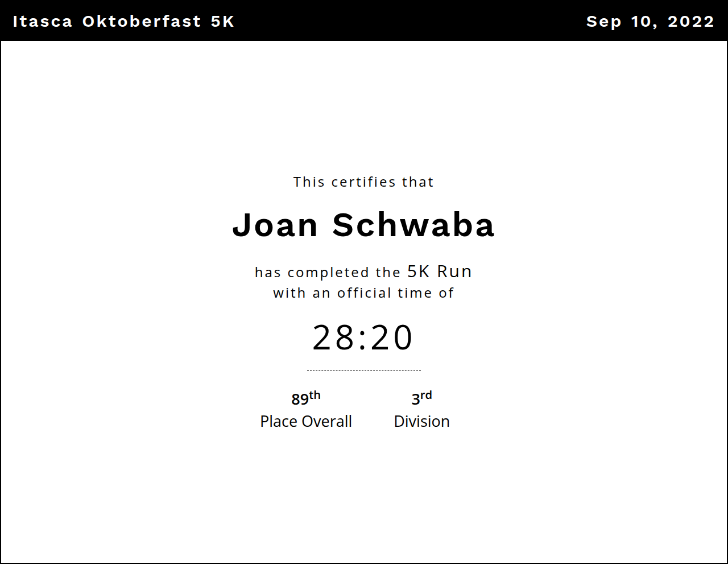Click the Sep 10, 2022 race date
The width and height of the screenshot is (728, 564).
tap(650, 22)
